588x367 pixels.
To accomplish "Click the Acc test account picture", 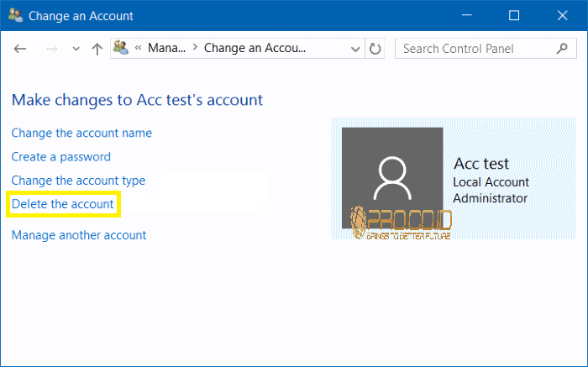I will (x=392, y=178).
